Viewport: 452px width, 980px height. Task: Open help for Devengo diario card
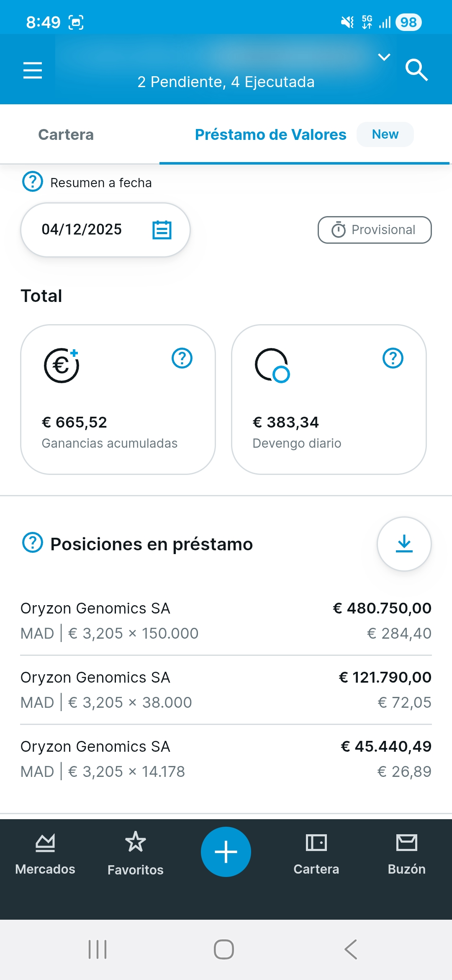(x=393, y=358)
